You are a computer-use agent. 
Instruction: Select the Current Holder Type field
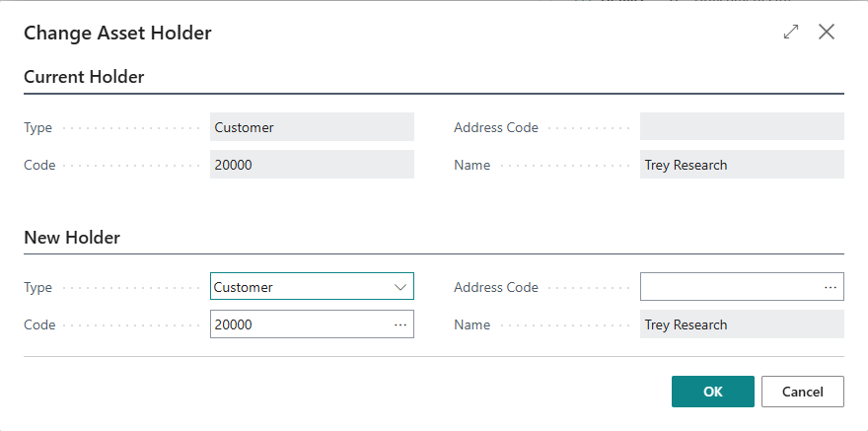point(312,127)
